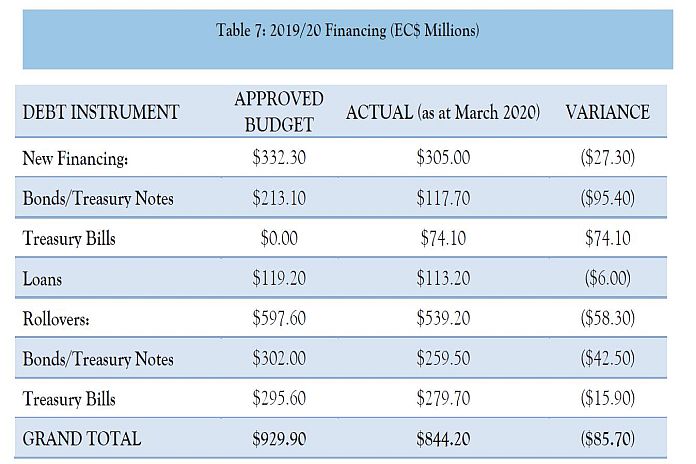Click the Table 7 title banner

pos(347,30)
